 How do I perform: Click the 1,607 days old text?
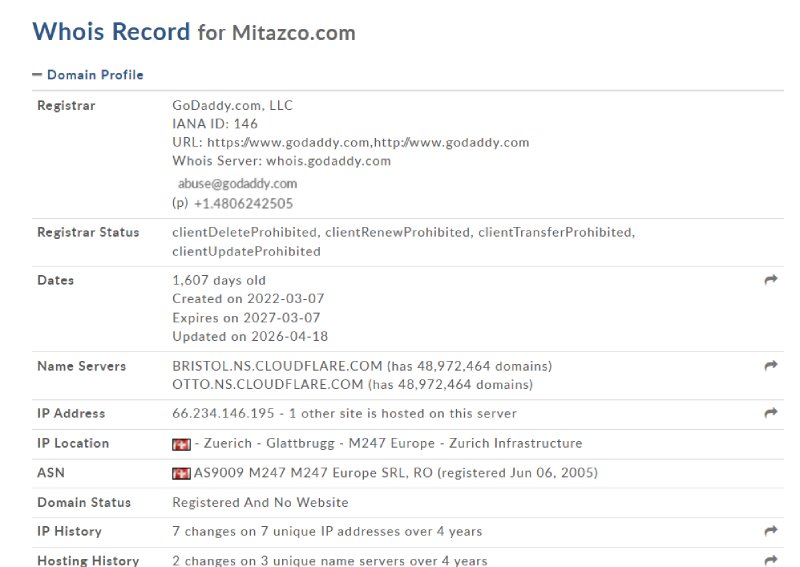(x=219, y=280)
